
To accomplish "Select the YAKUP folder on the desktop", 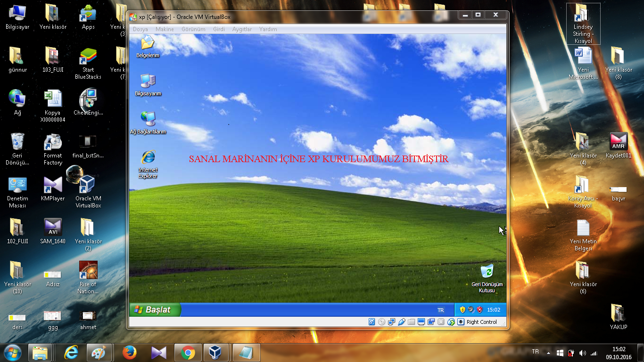I will (x=618, y=316).
